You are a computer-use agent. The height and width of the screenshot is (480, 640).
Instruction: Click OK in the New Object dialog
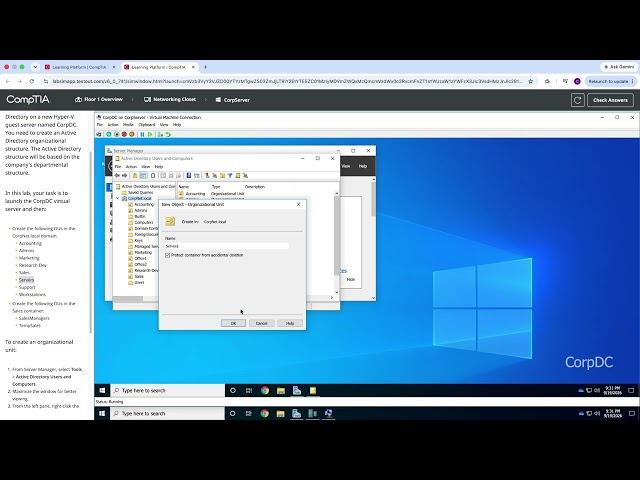[x=233, y=323]
